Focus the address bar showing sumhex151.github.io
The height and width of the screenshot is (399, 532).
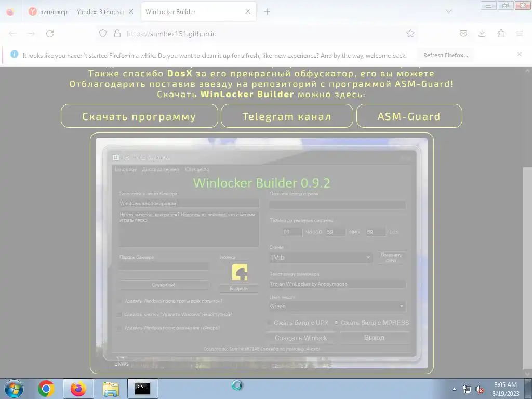pos(258,34)
